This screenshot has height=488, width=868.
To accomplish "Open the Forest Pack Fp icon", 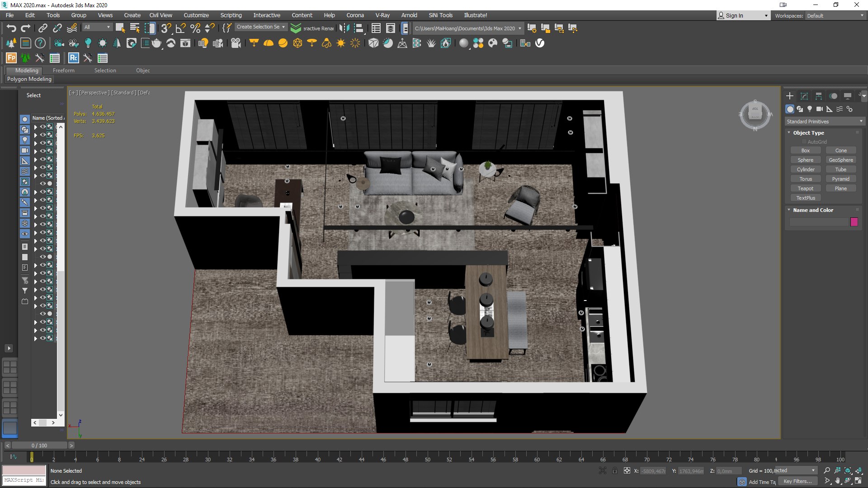I will (11, 58).
